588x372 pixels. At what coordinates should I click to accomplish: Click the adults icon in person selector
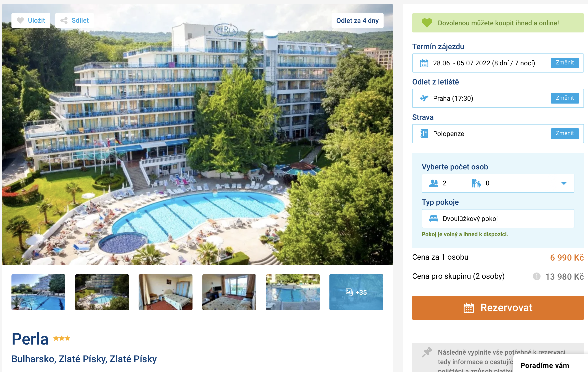(x=433, y=183)
